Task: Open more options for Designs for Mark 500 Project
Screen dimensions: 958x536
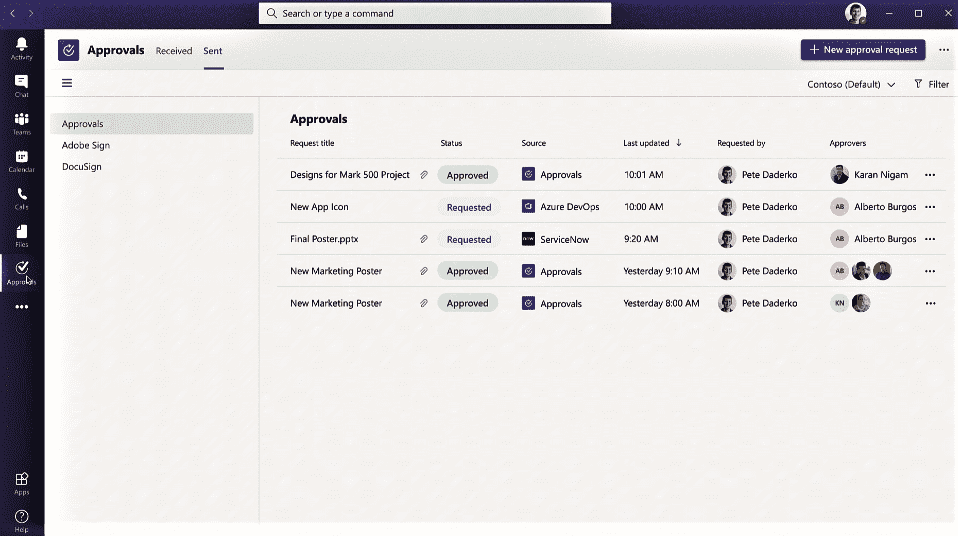Action: click(x=930, y=175)
